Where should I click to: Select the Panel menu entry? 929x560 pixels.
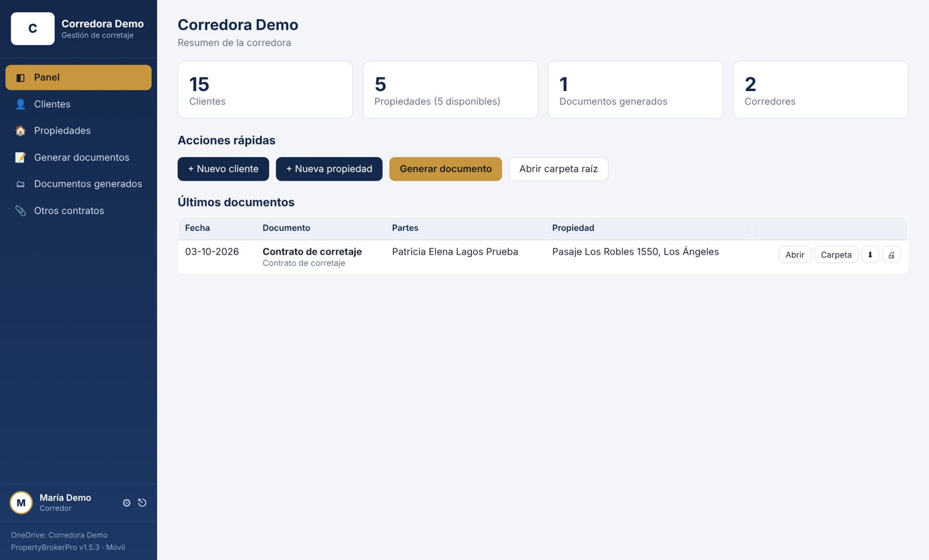click(x=78, y=78)
